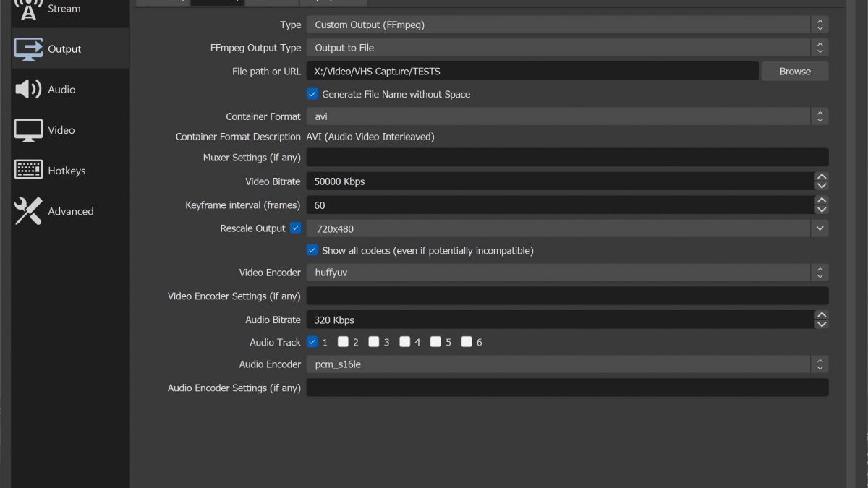Click the Audio speaker icon
This screenshot has width=868, height=488.
(29, 90)
